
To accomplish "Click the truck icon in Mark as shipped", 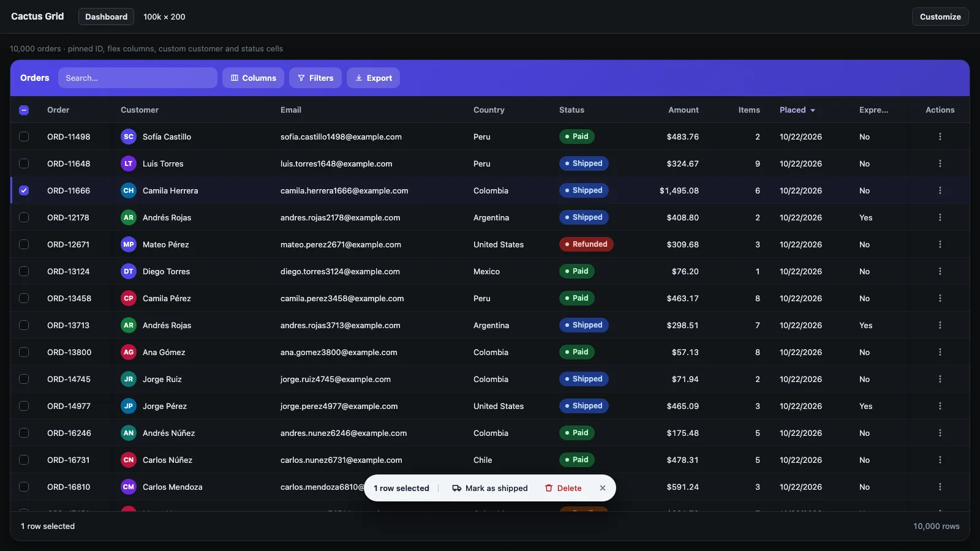I will 457,488.
